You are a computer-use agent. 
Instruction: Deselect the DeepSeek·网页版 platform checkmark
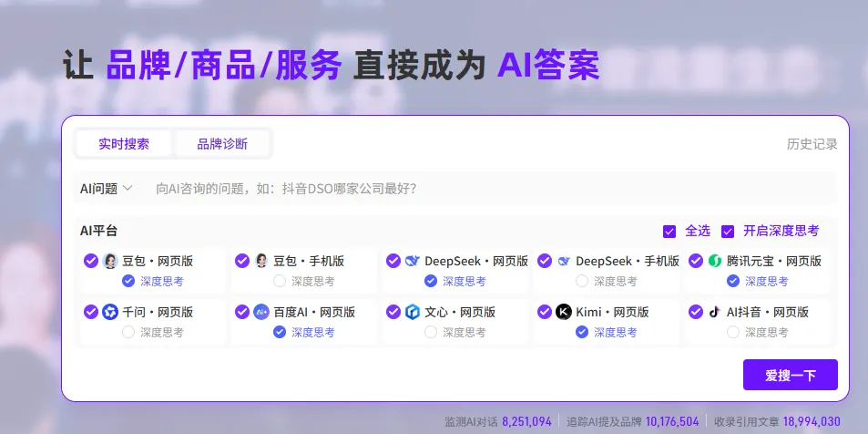click(393, 261)
